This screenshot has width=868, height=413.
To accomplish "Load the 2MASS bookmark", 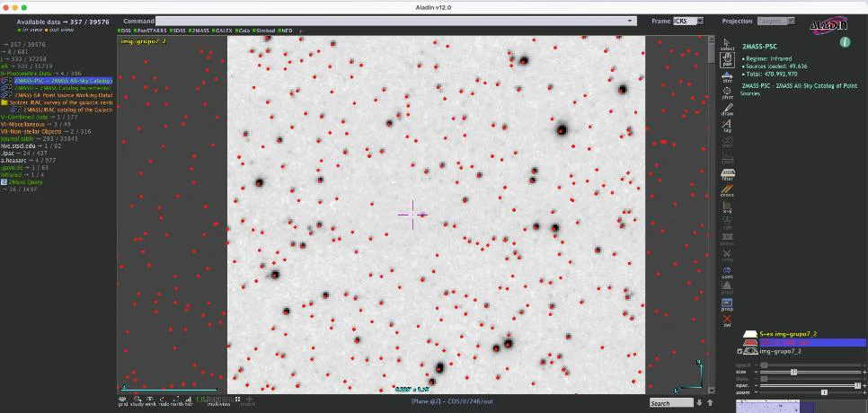I will coord(199,31).
